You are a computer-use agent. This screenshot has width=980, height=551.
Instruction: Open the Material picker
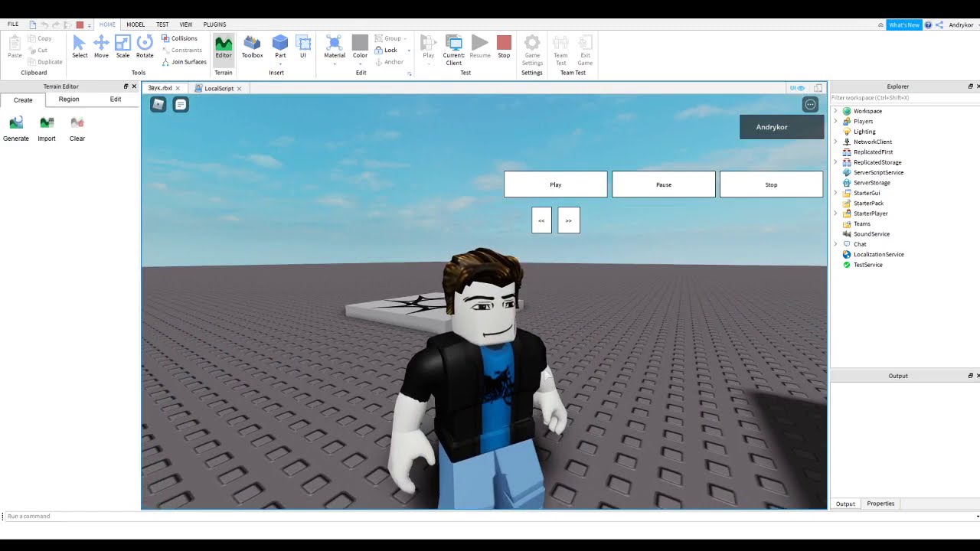335,47
